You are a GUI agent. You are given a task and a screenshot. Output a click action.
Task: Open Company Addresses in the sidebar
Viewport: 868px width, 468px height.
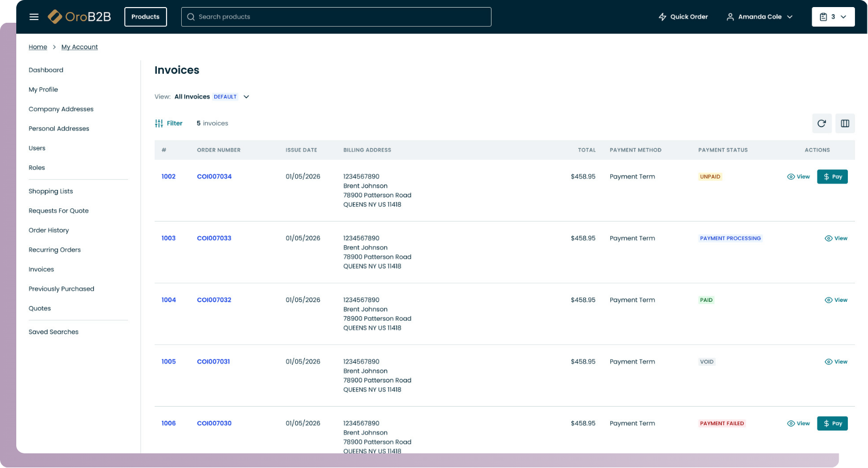click(61, 109)
